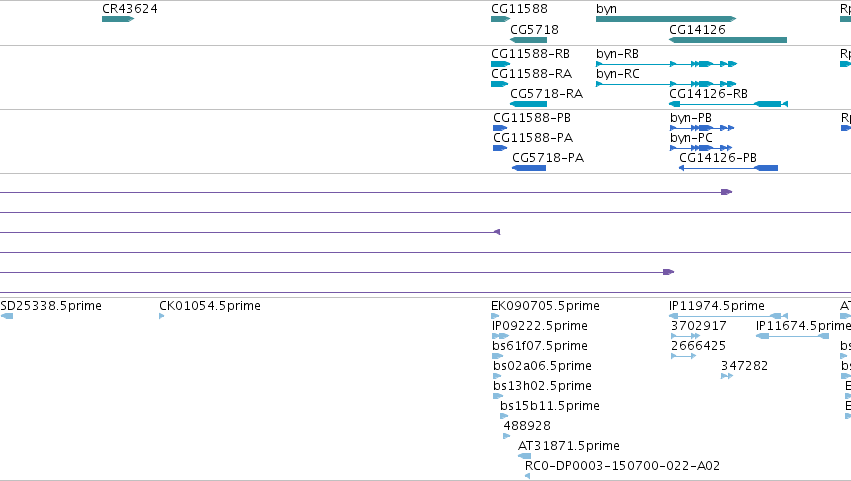Select the IP11674.5prime EST glyph
851x481 pixels.
click(792, 336)
